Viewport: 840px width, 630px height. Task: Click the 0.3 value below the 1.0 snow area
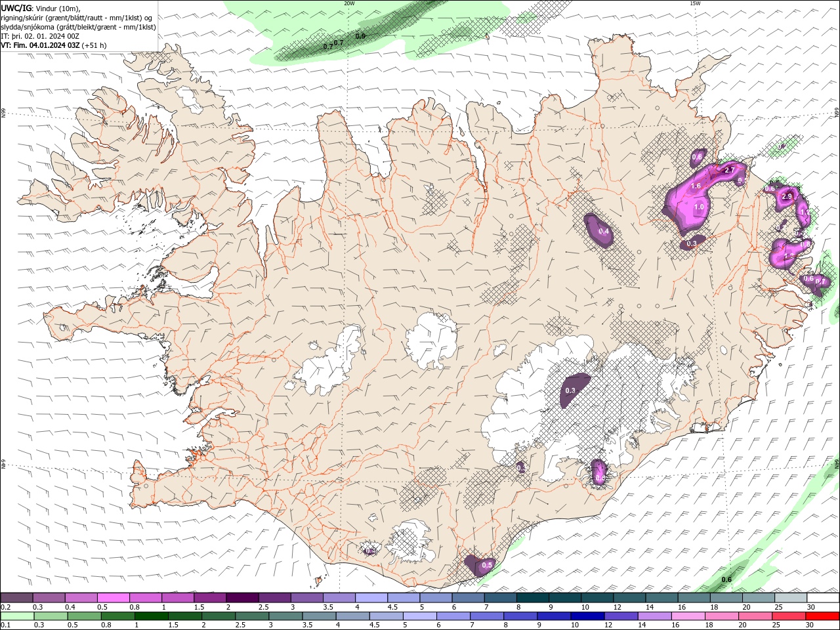coord(692,243)
